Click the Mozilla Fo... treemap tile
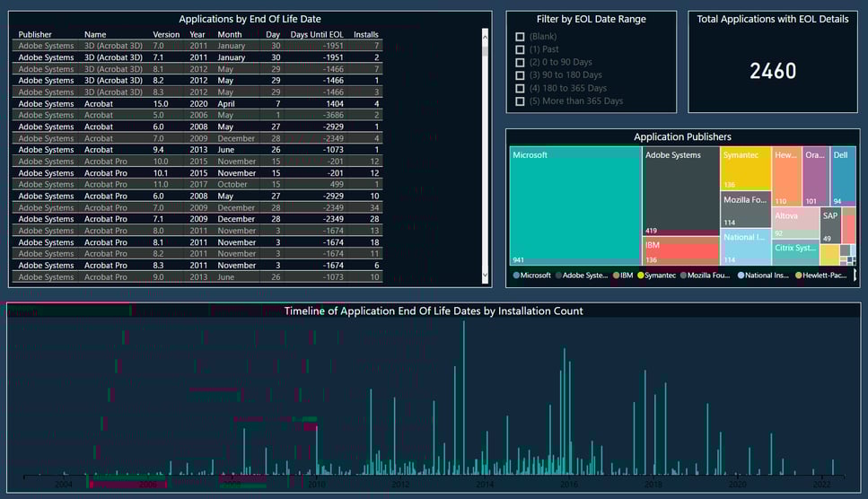The width and height of the screenshot is (868, 499). point(746,209)
